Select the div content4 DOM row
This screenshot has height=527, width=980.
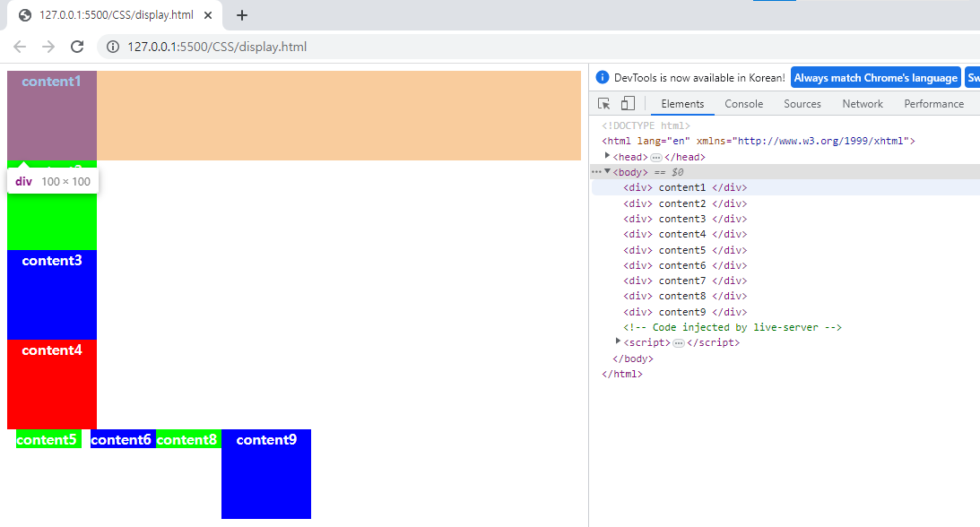pos(785,234)
